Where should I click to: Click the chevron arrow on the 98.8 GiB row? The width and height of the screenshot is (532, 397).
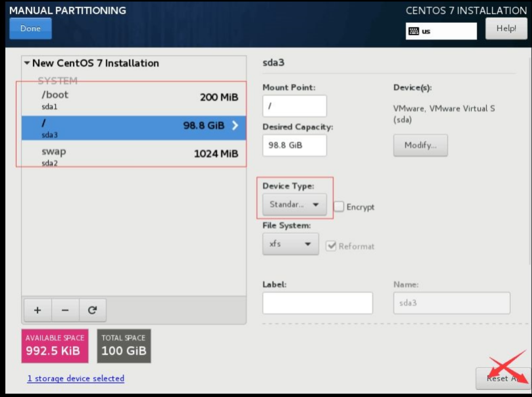[235, 126]
